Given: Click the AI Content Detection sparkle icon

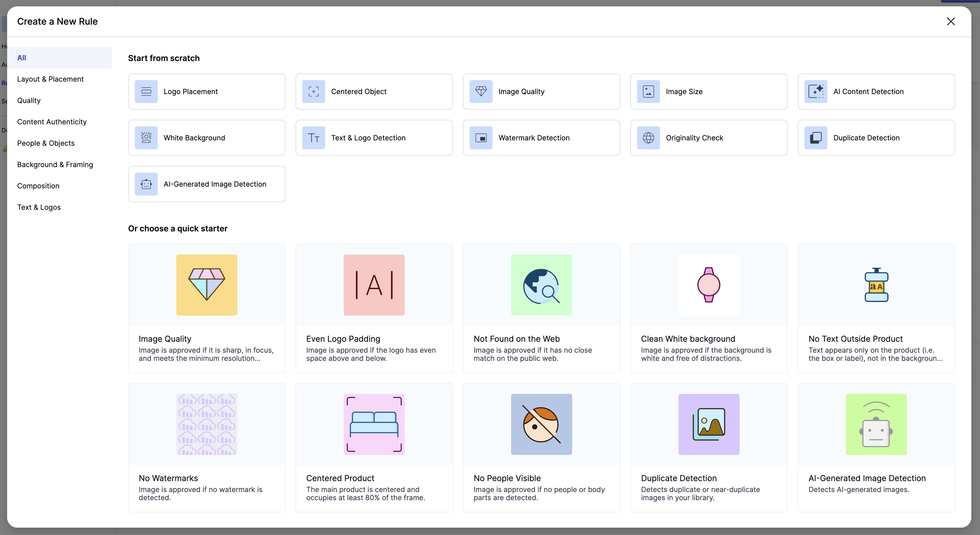Looking at the screenshot, I should (816, 92).
